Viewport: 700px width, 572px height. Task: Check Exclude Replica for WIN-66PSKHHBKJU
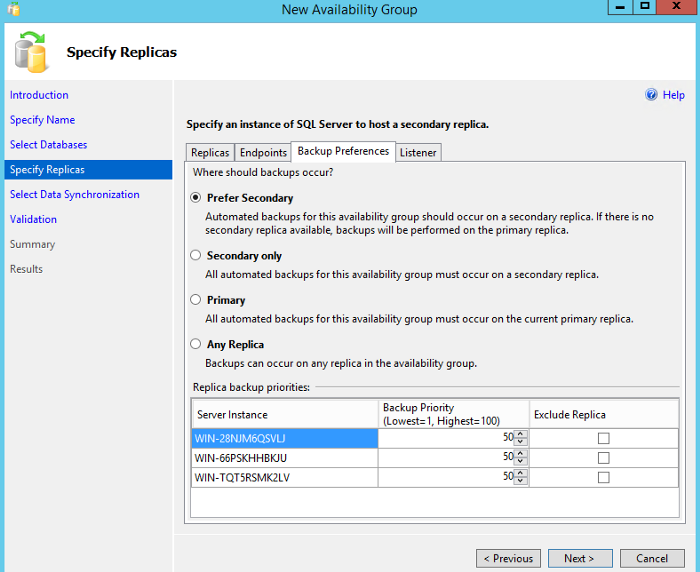pos(604,458)
